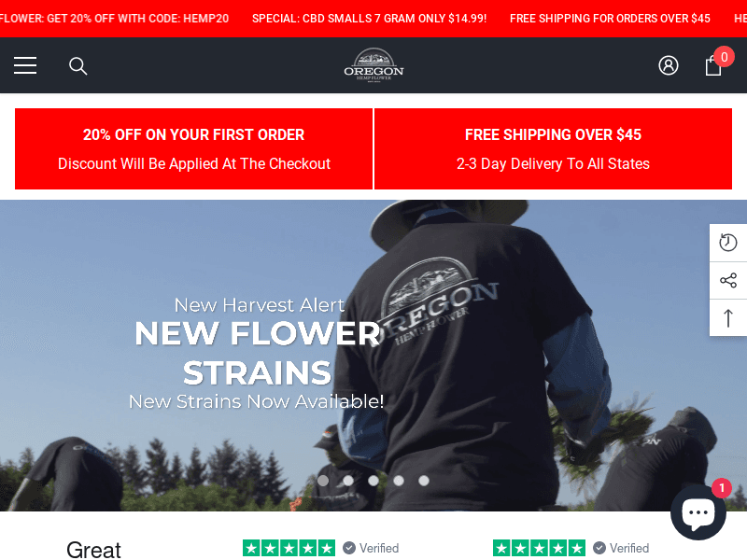Select the fifth carousel slide dot

click(x=424, y=481)
